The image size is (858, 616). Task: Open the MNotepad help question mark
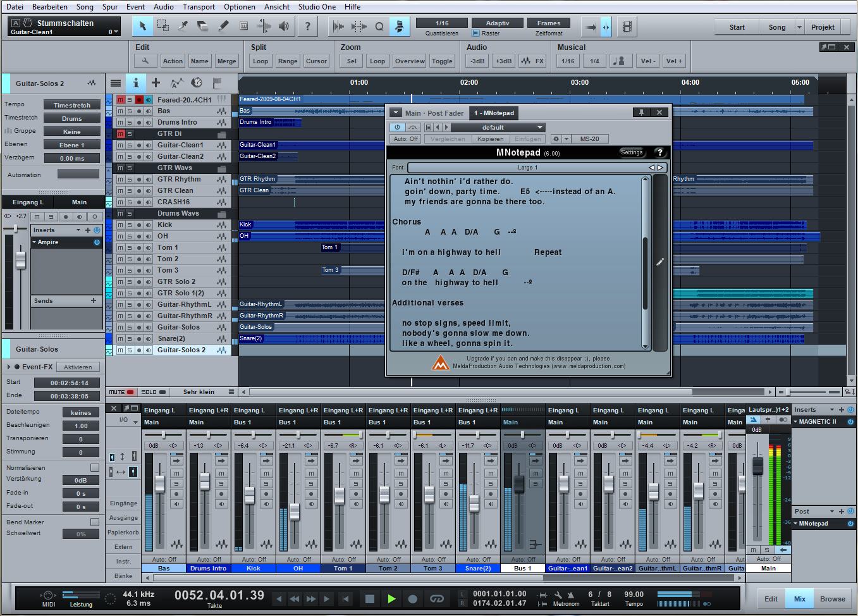659,152
